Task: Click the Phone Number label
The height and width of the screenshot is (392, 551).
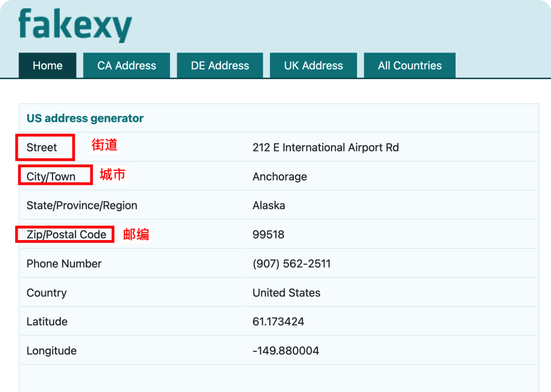Action: point(64,264)
